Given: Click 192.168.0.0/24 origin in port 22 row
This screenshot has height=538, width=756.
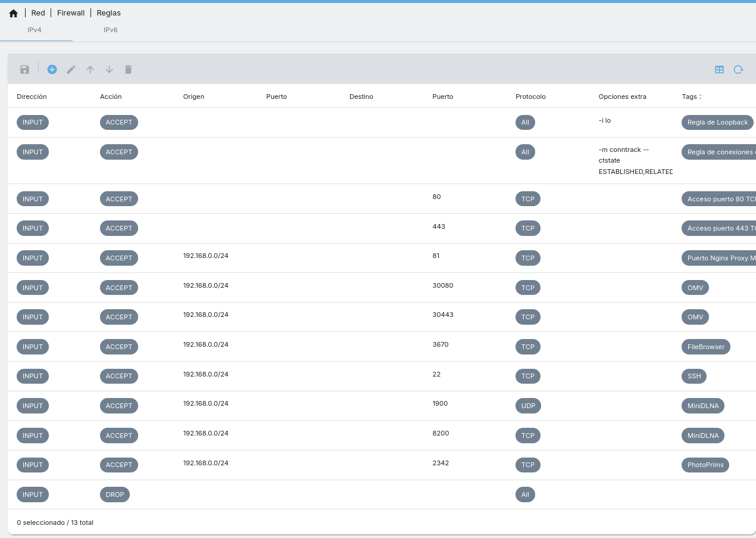Looking at the screenshot, I should [206, 374].
